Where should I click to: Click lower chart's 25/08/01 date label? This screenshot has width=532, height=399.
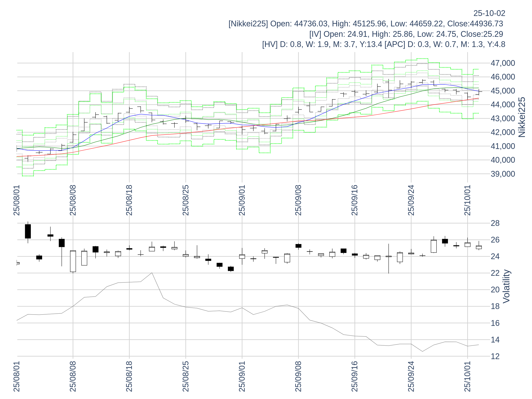tap(16, 376)
